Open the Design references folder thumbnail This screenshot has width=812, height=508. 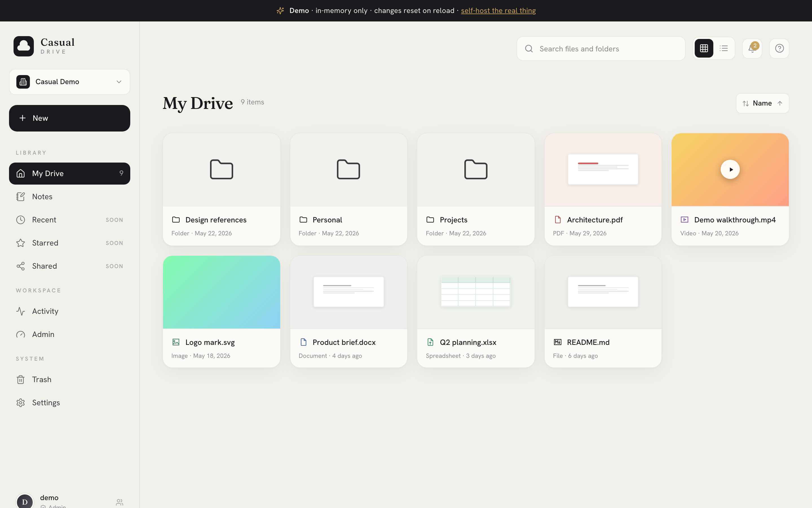point(221,170)
